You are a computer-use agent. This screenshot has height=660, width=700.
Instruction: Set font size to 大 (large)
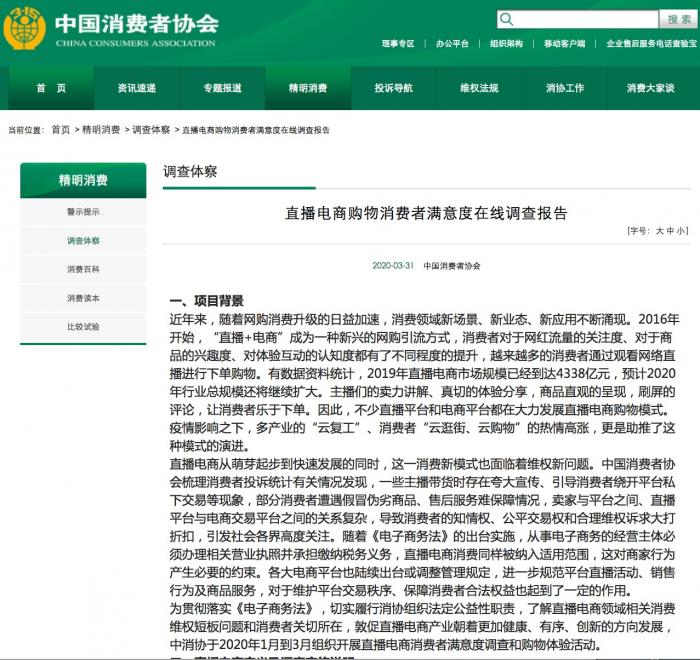click(659, 231)
